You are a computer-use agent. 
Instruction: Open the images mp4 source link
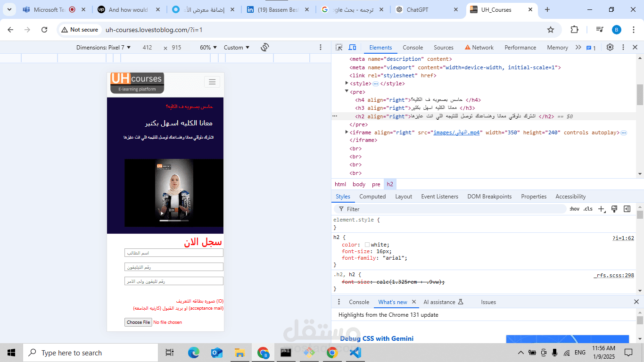(x=456, y=132)
